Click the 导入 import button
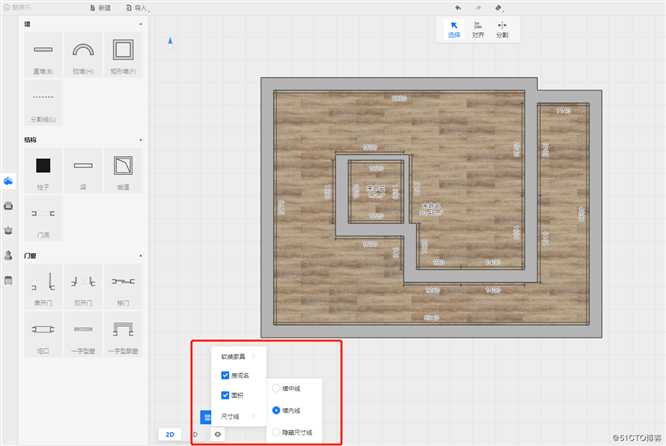Screen dimensions: 666x446 pos(136,8)
